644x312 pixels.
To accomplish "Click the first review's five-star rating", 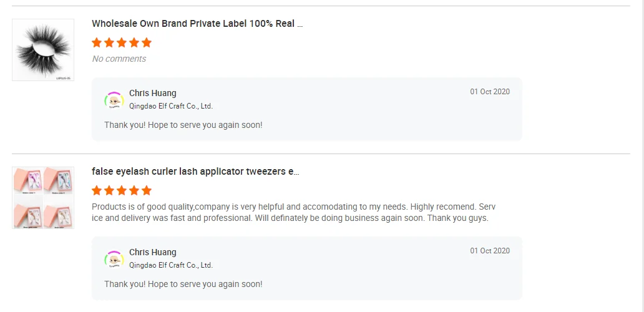I will click(122, 43).
